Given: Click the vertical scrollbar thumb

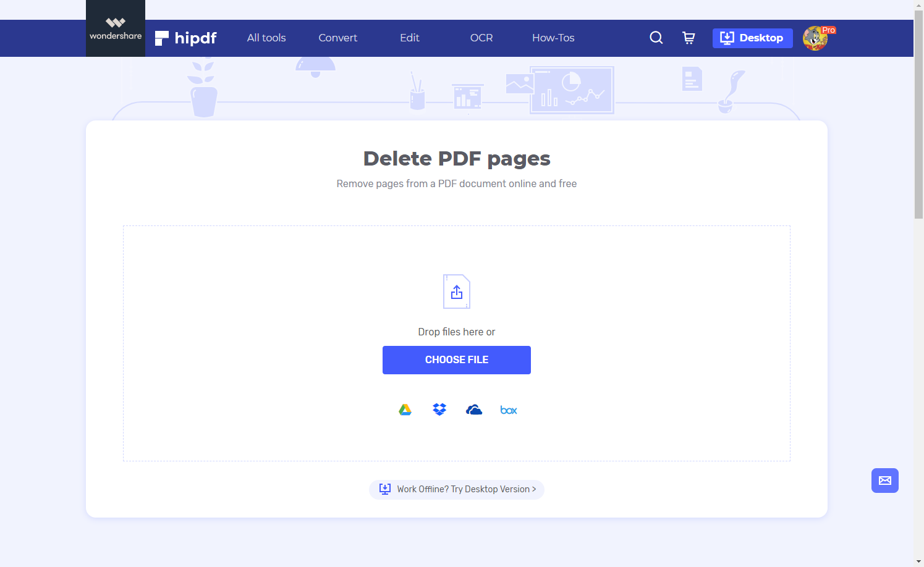Looking at the screenshot, I should point(919,114).
